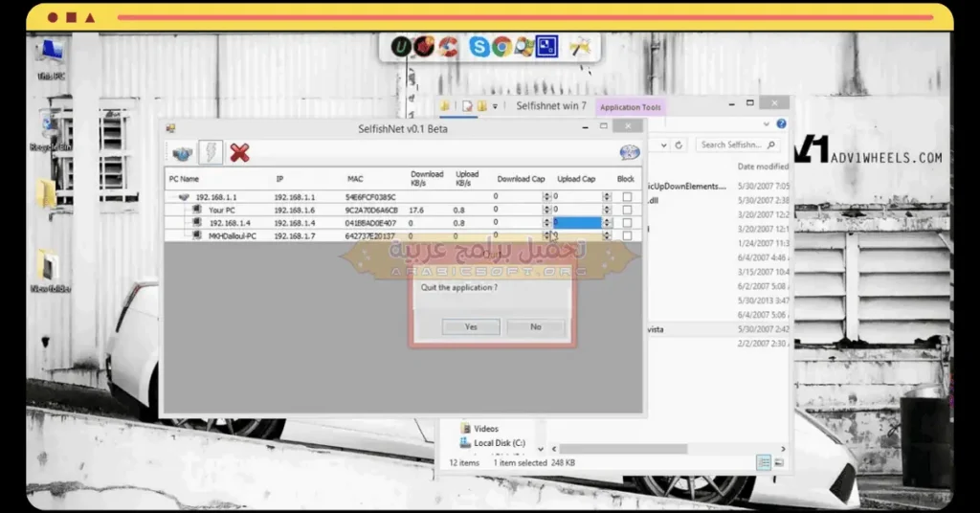The image size is (980, 513).
Task: Tick the Block checkbox for 192.168.1.1
Action: click(627, 197)
